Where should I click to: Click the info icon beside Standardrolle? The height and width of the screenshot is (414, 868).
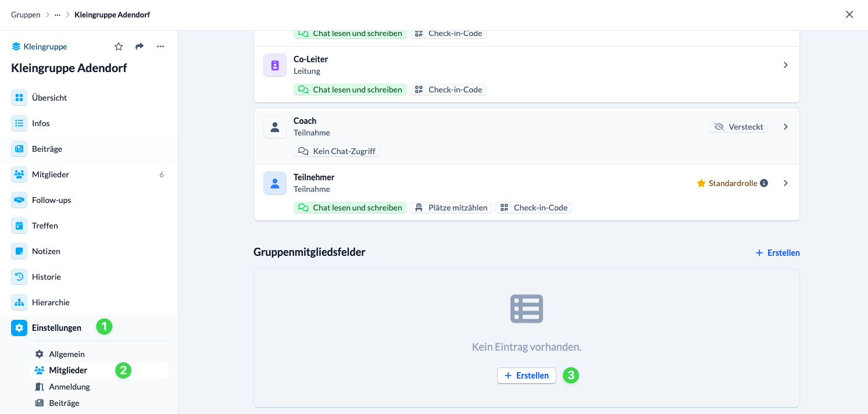764,183
